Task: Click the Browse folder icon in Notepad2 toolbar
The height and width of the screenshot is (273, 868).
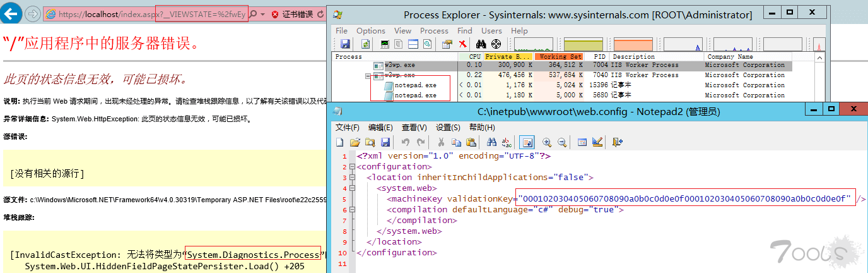Action: (370, 142)
